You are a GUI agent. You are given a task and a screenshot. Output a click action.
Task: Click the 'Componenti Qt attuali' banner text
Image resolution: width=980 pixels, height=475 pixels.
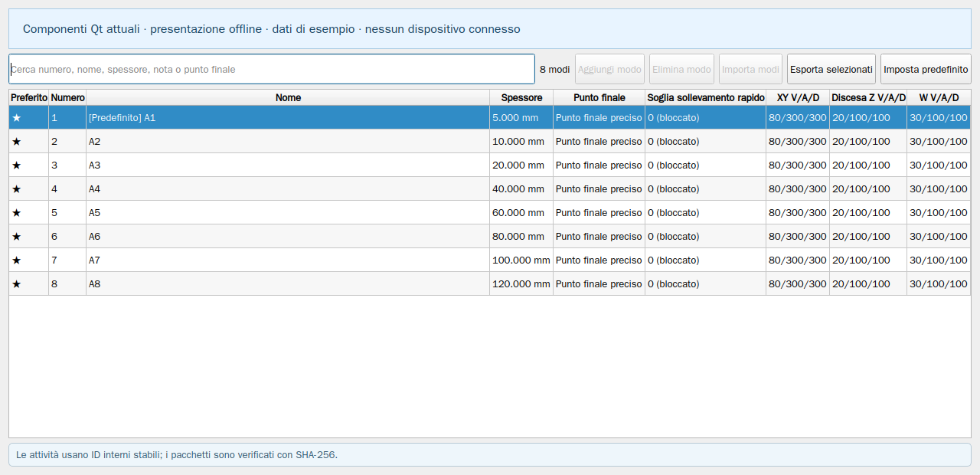pos(272,29)
